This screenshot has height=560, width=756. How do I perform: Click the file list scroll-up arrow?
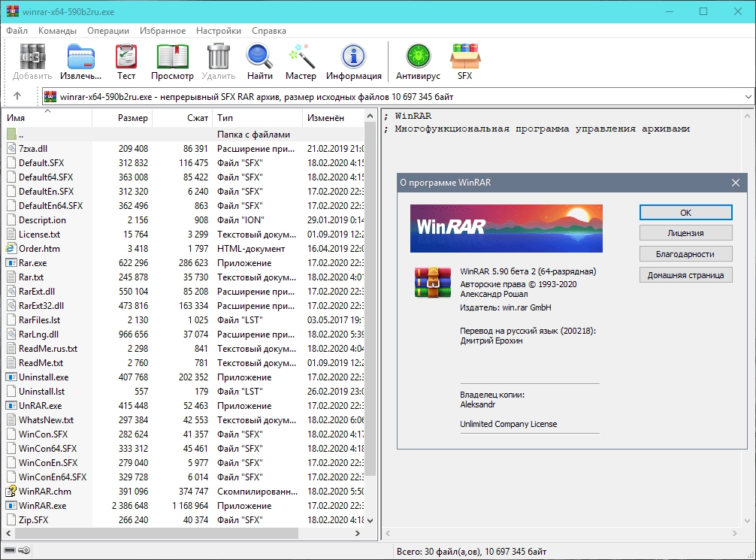(370, 117)
